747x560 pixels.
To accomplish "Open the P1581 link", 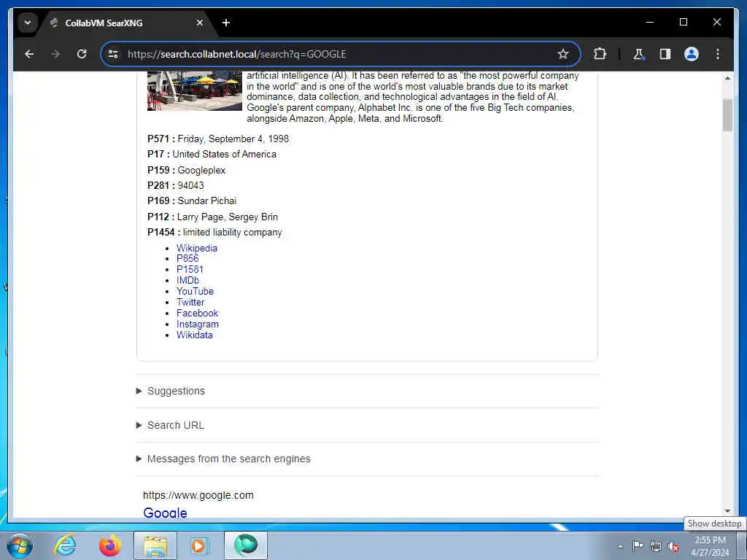I will (x=190, y=270).
